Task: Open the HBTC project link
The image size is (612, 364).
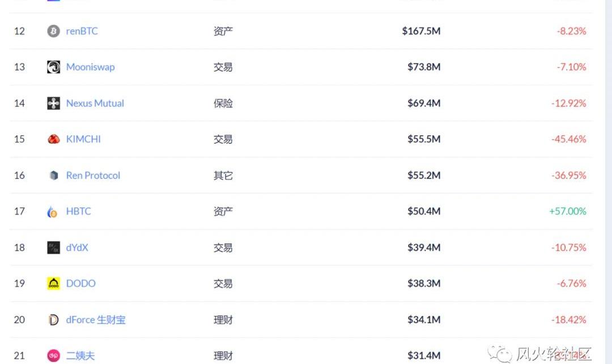Action: click(78, 212)
